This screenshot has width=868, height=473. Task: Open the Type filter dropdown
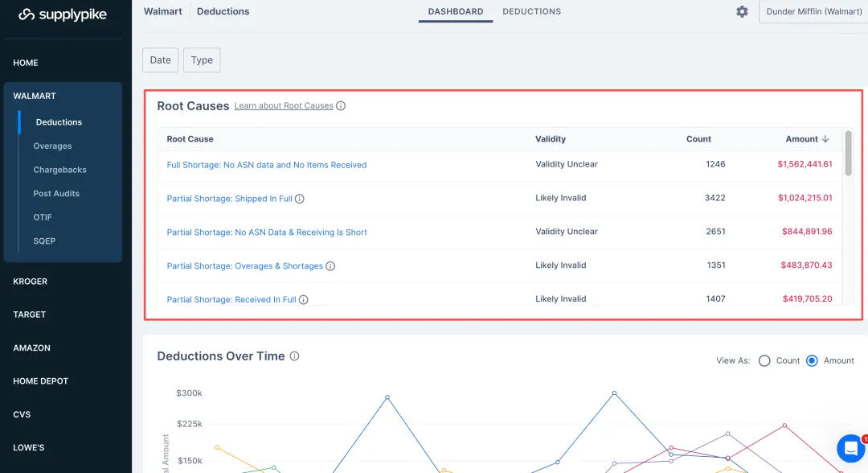click(202, 60)
